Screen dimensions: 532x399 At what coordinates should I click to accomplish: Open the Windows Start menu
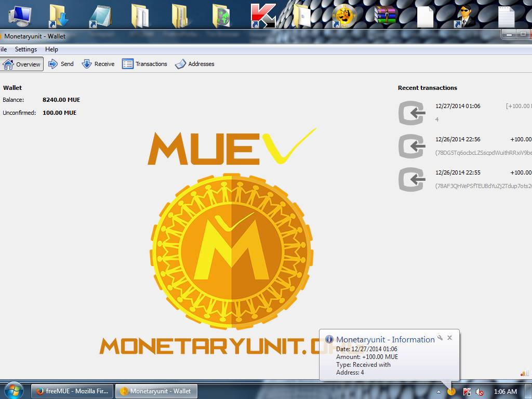click(14, 391)
